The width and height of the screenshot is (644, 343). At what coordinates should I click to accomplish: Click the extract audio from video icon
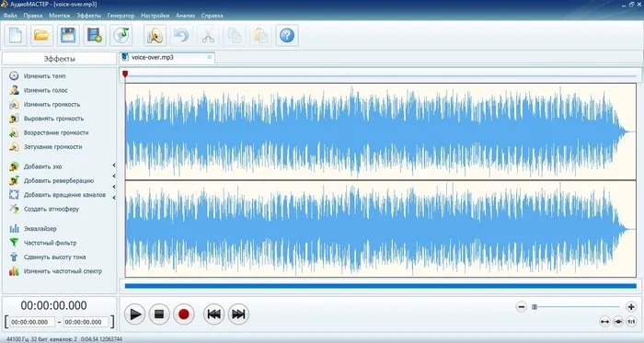click(x=95, y=35)
